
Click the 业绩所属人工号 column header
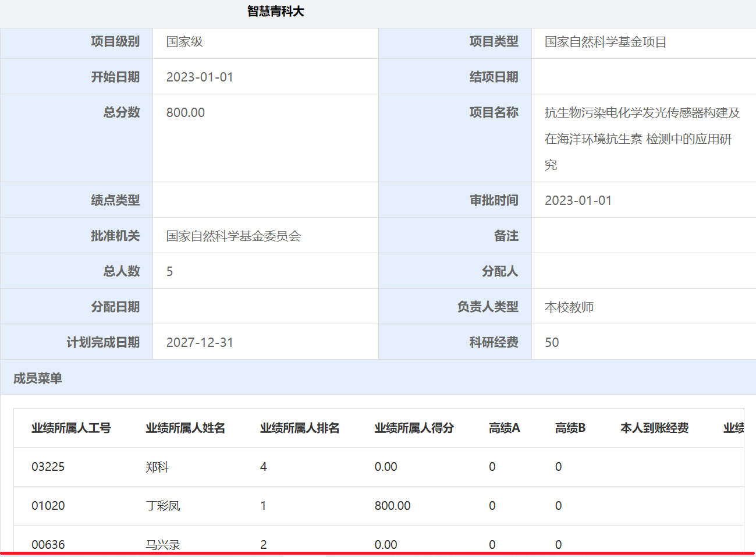pos(71,428)
